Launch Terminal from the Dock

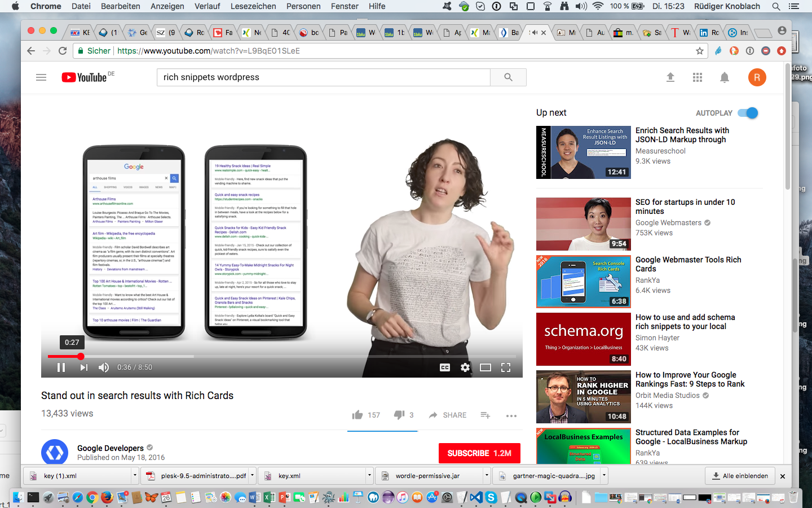33,497
